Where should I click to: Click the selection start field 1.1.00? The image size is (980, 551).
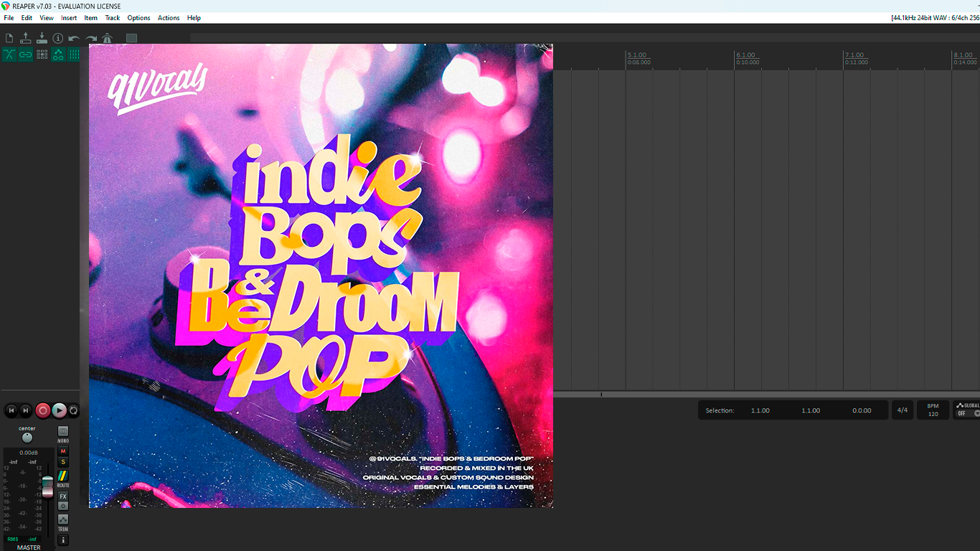tap(760, 410)
